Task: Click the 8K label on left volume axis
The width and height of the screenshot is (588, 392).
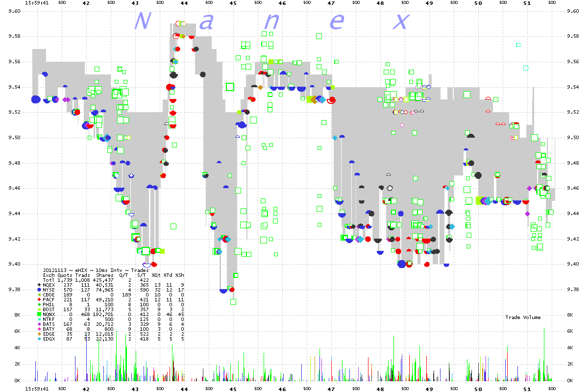Action: point(18,315)
